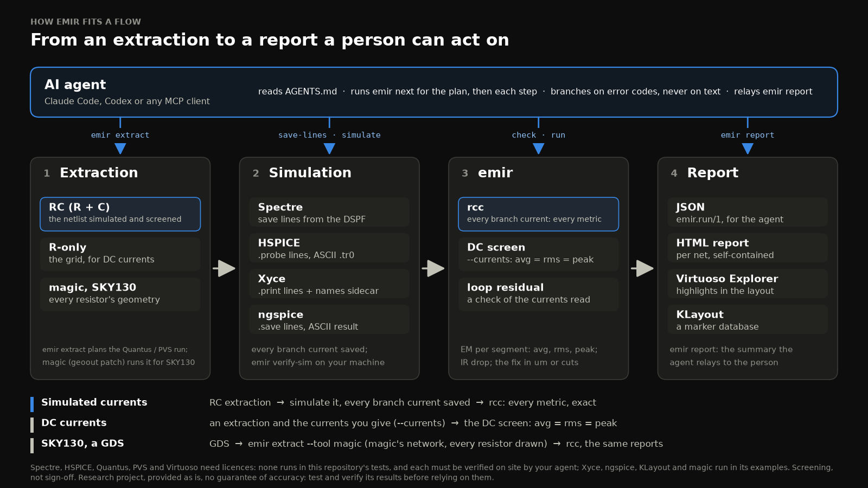Click the Extraction step heading

pyautogui.click(x=99, y=173)
